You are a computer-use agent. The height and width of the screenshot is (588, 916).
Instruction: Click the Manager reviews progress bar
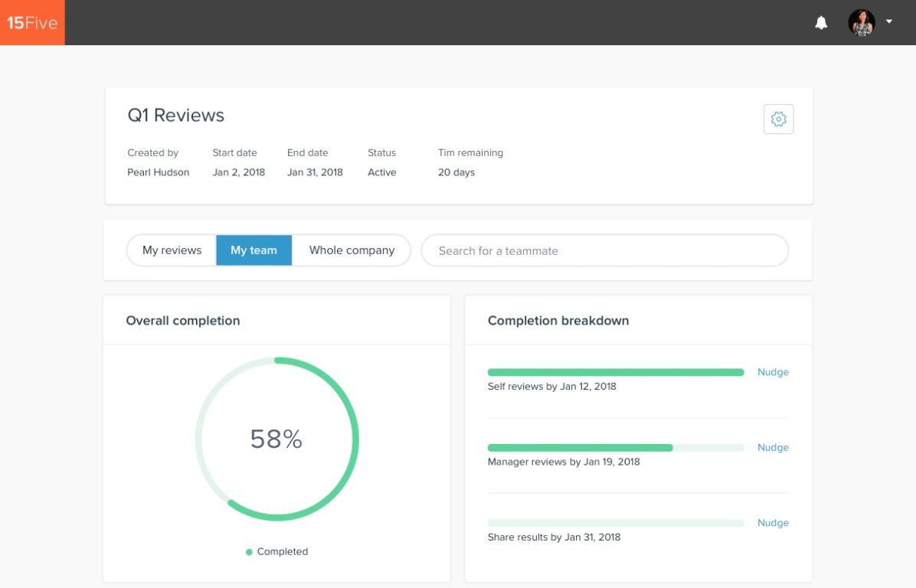coord(615,448)
